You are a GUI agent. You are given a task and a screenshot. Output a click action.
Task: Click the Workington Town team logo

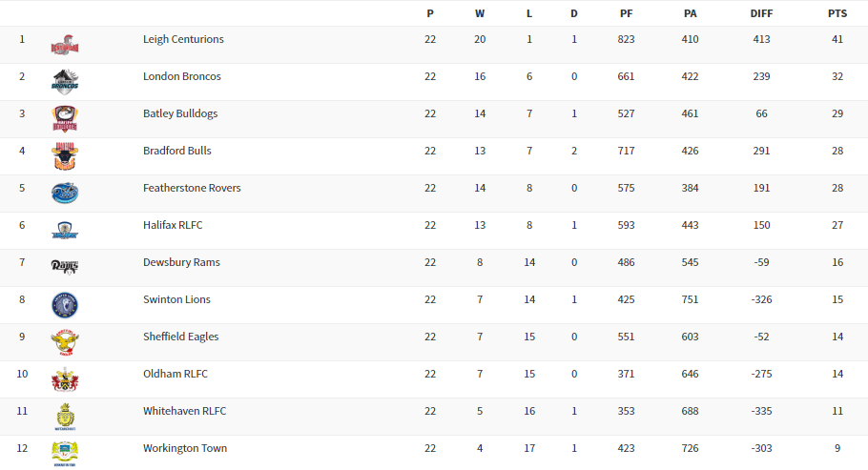point(65,452)
